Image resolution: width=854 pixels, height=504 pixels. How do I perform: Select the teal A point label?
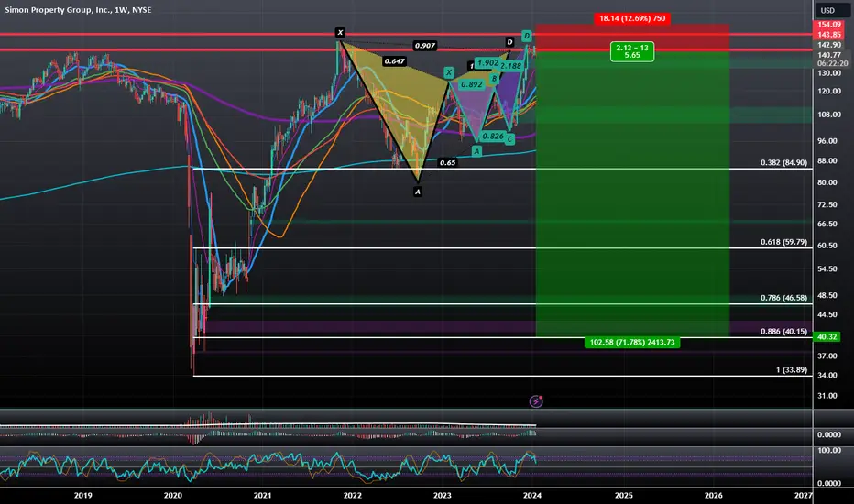point(476,151)
